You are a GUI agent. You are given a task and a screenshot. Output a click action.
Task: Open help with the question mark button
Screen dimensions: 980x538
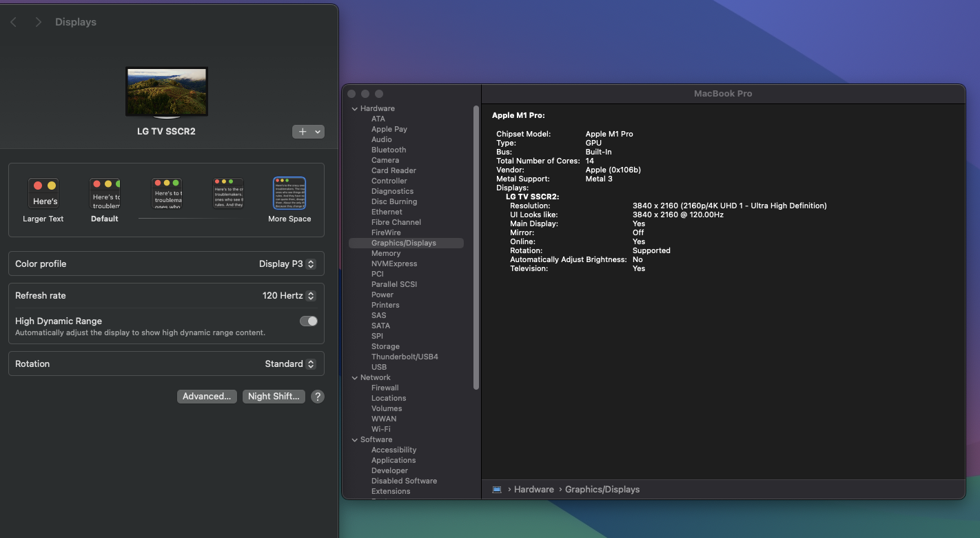(317, 397)
